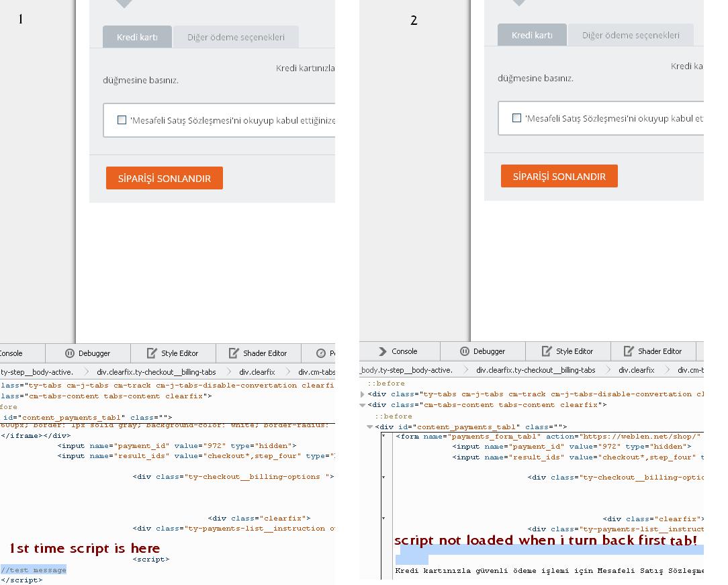Click the indented <div class="clearfix"> line in screenshot 1

click(259, 519)
